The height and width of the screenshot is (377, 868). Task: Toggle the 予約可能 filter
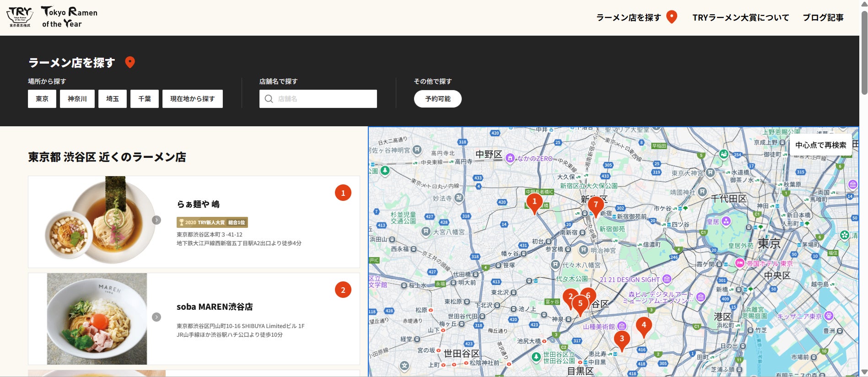pos(437,99)
